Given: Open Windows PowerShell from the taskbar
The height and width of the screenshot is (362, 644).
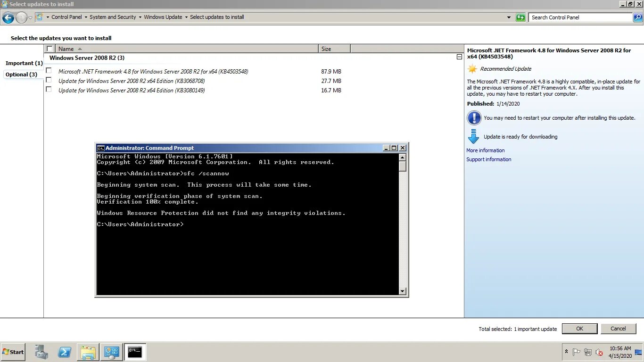Looking at the screenshot, I should (x=65, y=352).
